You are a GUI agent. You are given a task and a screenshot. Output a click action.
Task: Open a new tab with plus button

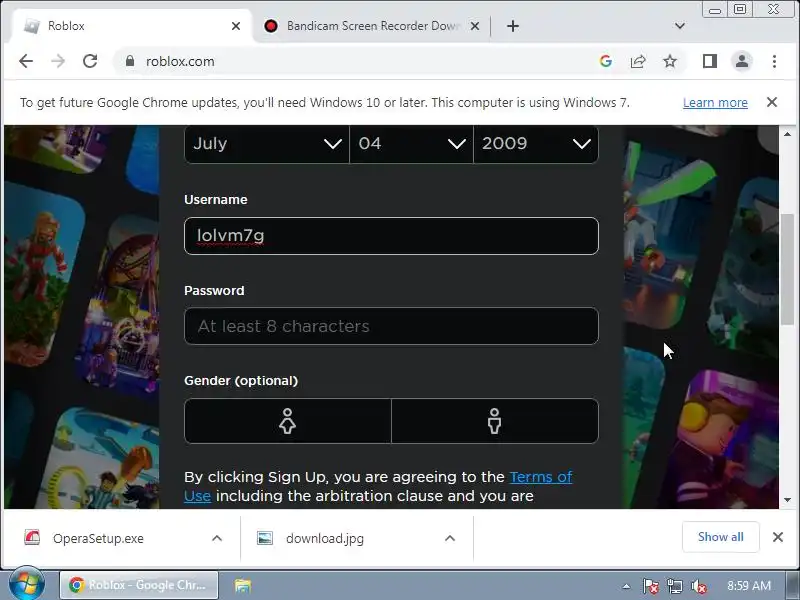click(x=513, y=26)
